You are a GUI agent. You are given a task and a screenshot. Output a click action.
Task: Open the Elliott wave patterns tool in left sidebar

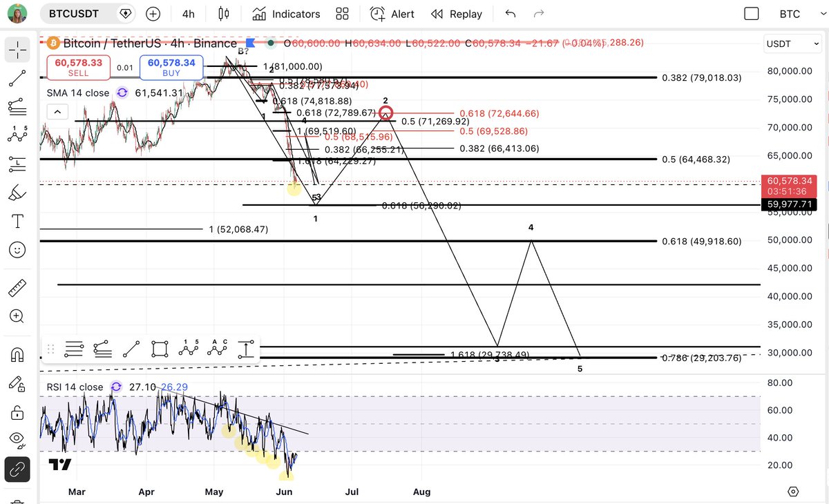pos(17,135)
